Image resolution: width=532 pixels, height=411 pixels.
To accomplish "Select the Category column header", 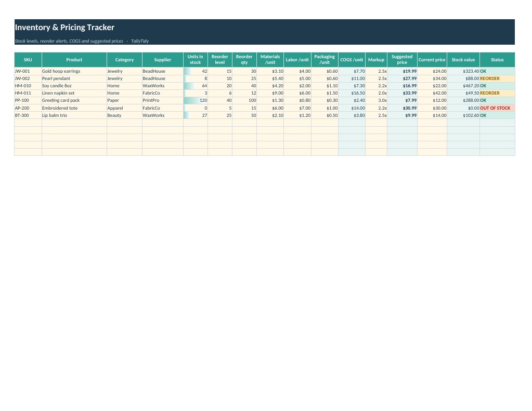I will pyautogui.click(x=124, y=60).
